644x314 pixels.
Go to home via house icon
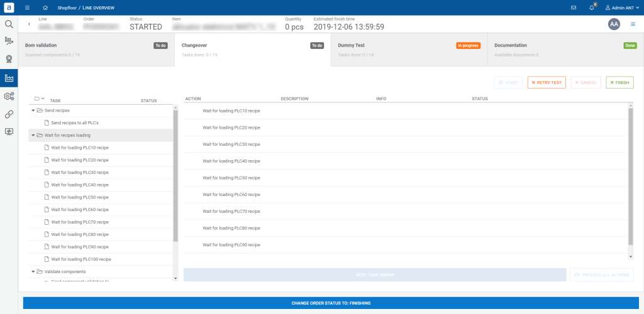pyautogui.click(x=45, y=8)
